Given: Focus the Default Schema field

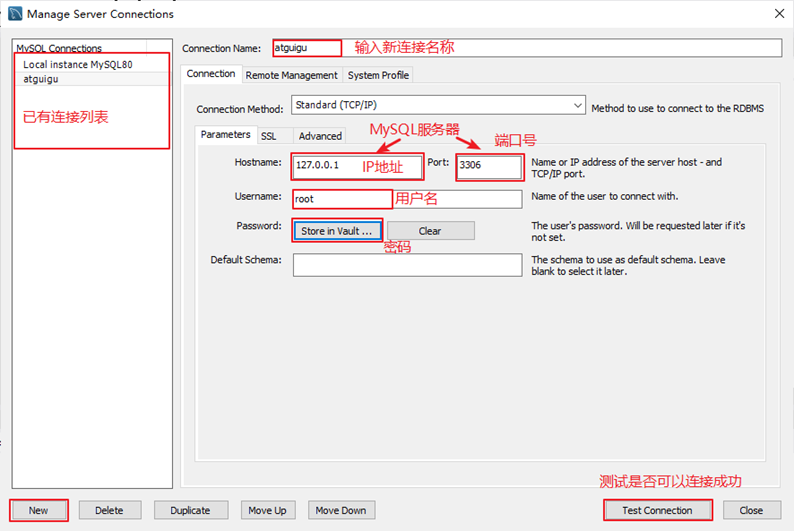Looking at the screenshot, I should (x=408, y=265).
